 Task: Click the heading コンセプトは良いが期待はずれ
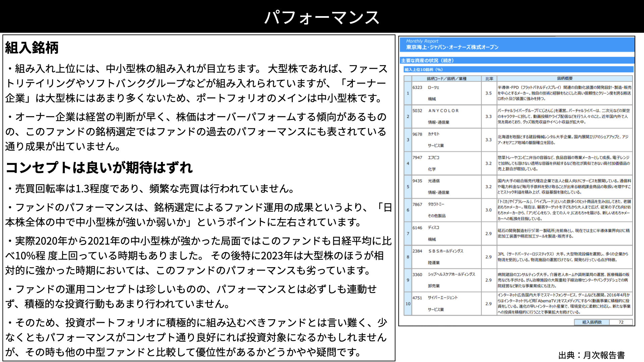tap(99, 167)
